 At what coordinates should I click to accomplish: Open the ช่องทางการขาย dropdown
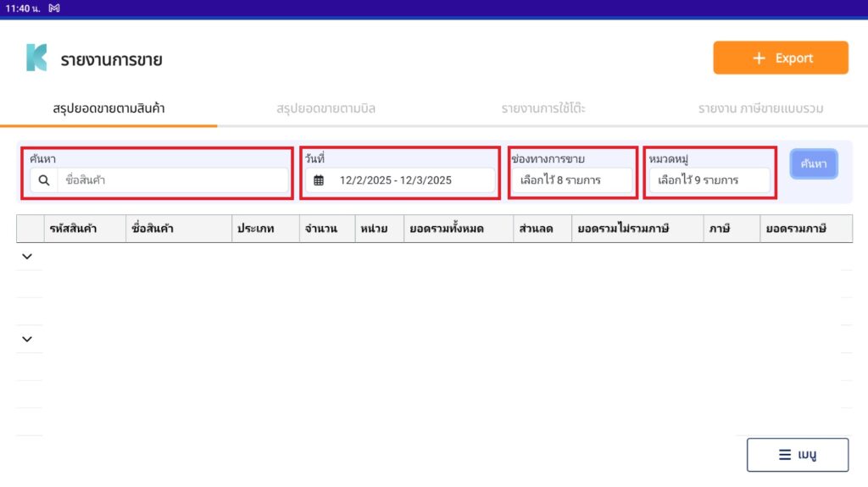coord(571,180)
